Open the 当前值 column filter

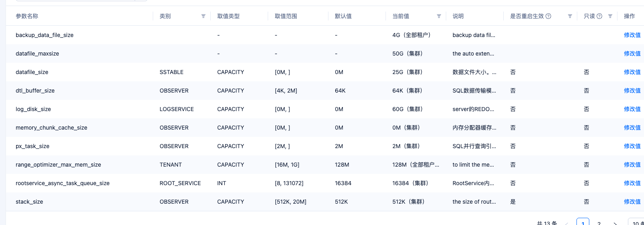click(439, 16)
